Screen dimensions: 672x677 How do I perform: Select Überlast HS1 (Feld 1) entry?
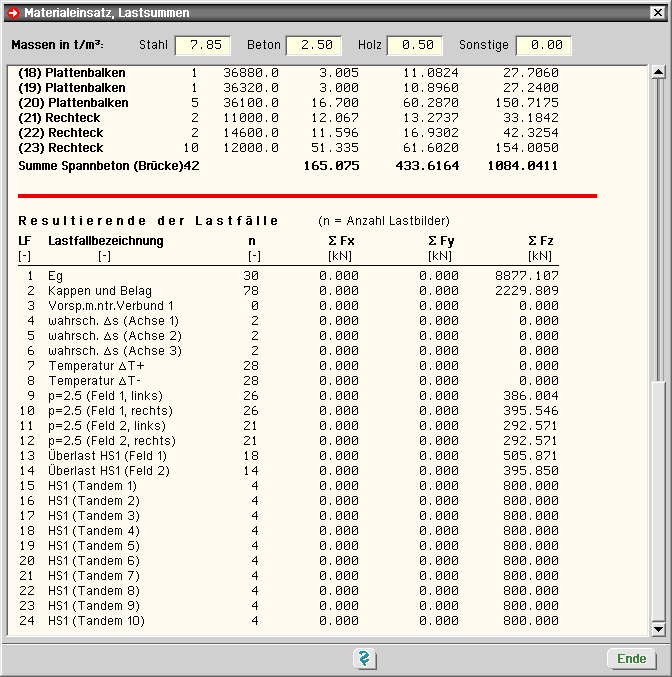click(108, 456)
